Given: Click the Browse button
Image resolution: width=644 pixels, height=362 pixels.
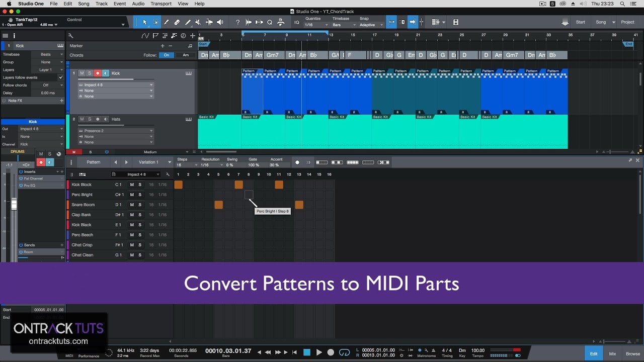Looking at the screenshot, I should [633, 353].
